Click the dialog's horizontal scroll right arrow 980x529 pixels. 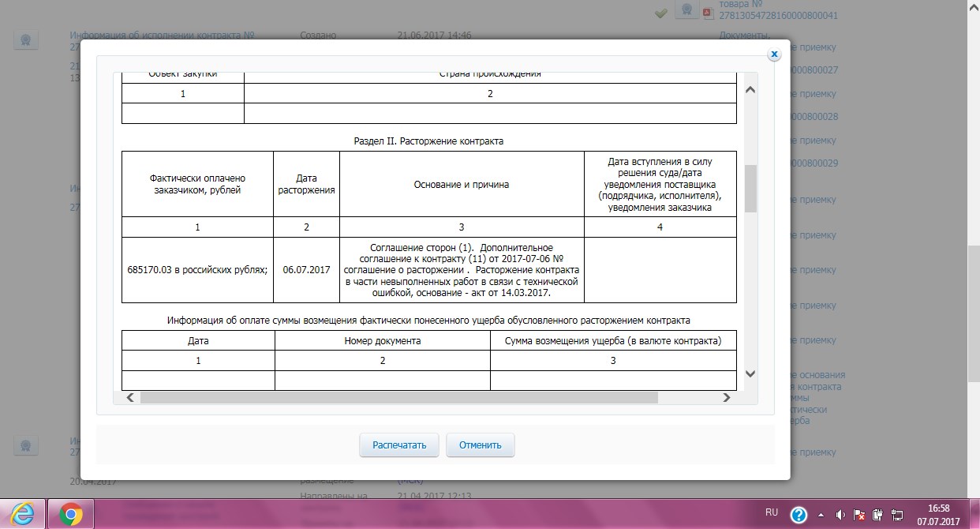tap(727, 398)
